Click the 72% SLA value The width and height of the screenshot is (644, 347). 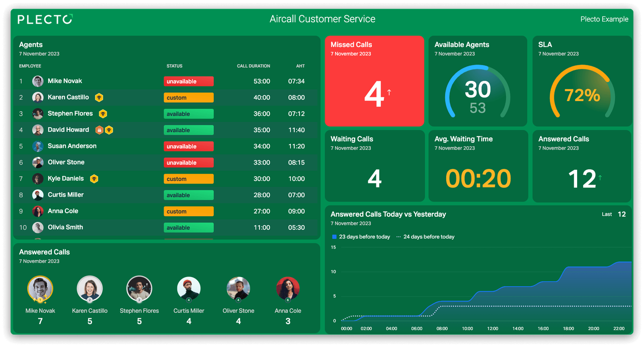582,95
